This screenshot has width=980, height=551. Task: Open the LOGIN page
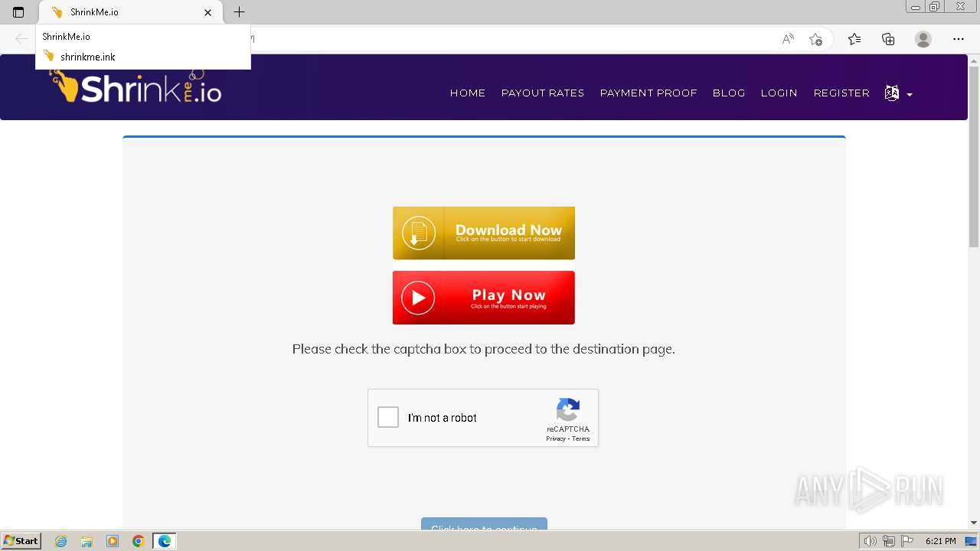click(x=779, y=93)
